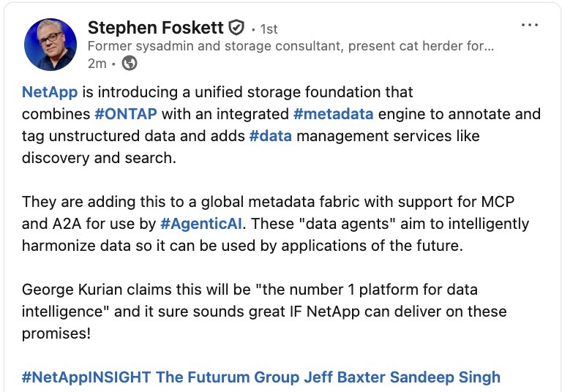Open the #metadata hashtag

[x=333, y=114]
